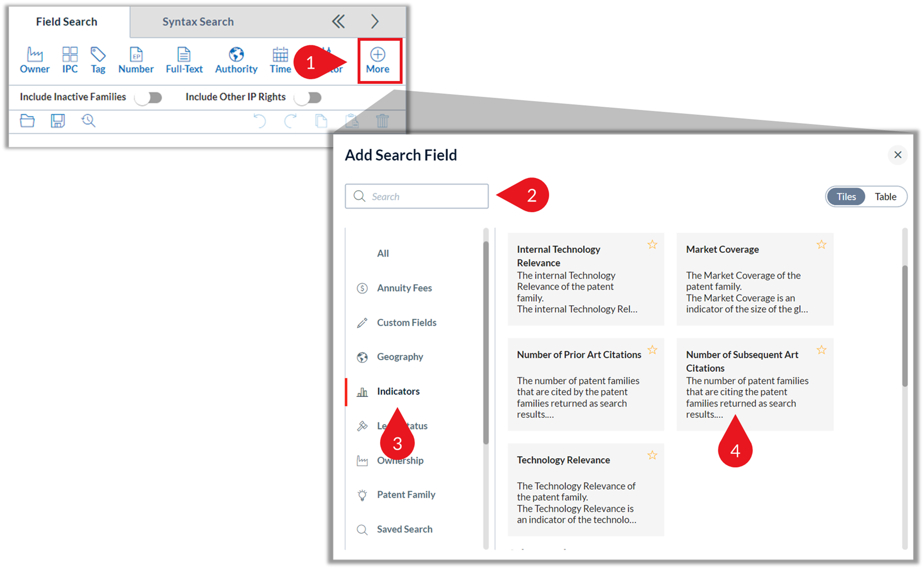The image size is (924, 569).
Task: Click the Search input field
Action: pyautogui.click(x=417, y=196)
